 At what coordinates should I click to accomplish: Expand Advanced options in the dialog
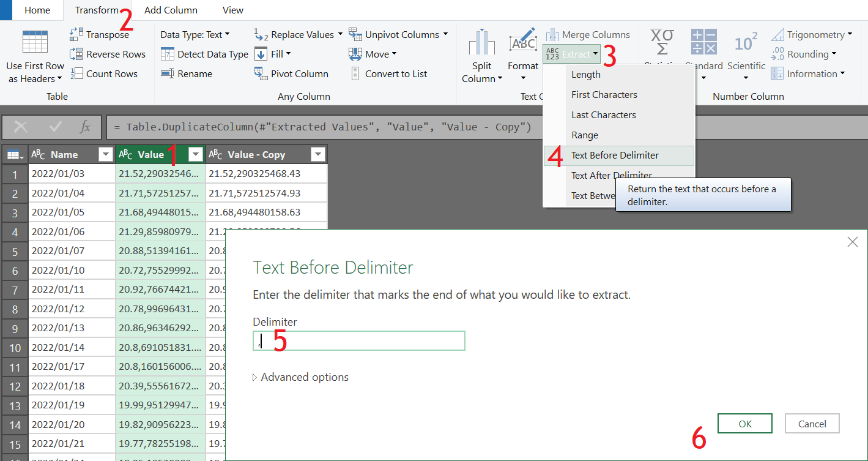coord(301,377)
